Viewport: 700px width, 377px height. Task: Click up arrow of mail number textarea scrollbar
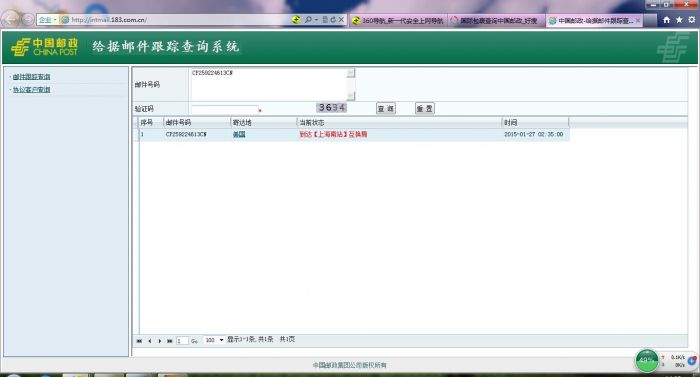[351, 72]
